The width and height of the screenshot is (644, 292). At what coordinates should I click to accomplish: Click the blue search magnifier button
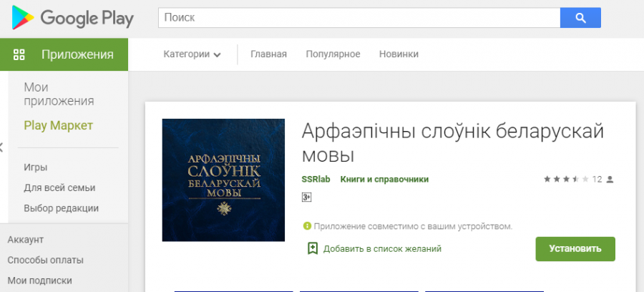[x=580, y=18]
